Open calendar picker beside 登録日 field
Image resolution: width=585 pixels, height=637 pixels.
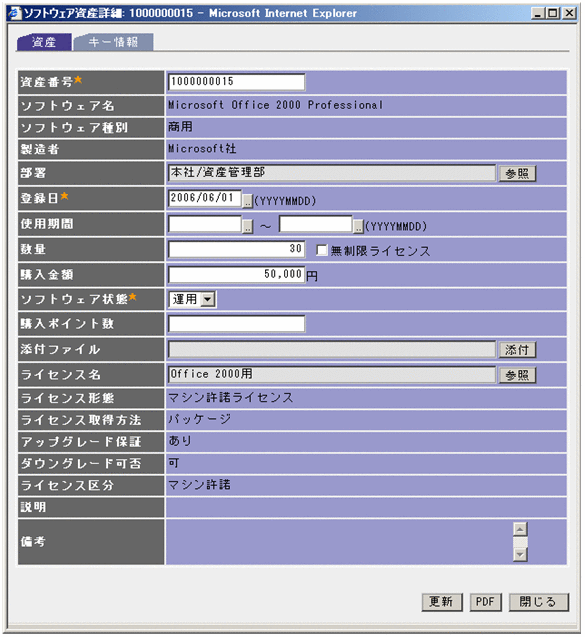pyautogui.click(x=247, y=201)
